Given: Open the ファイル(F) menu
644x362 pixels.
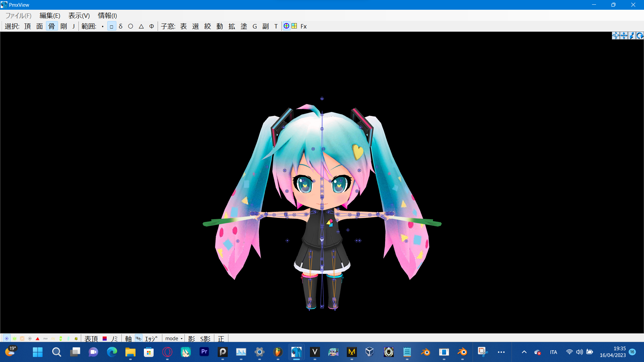Looking at the screenshot, I should 18,16.
